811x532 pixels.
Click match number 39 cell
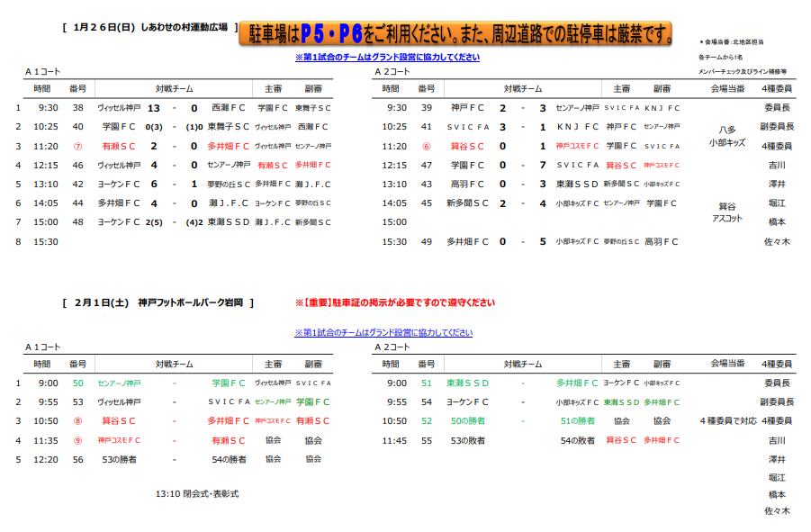pyautogui.click(x=426, y=107)
